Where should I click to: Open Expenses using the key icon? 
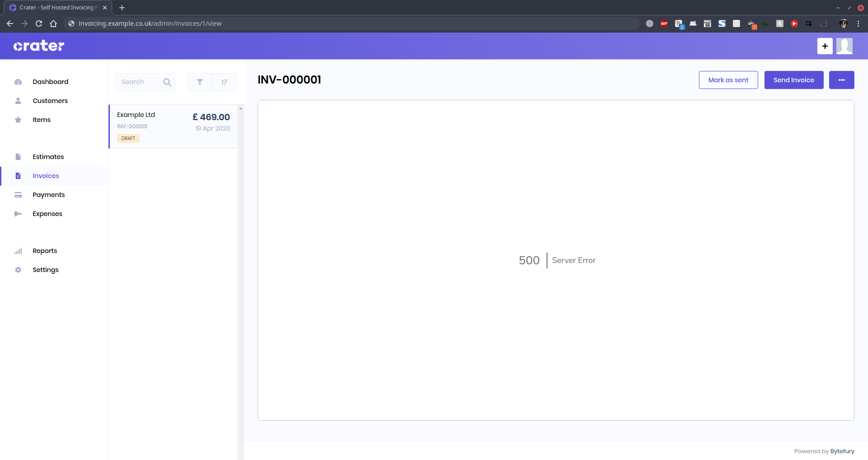click(x=18, y=214)
